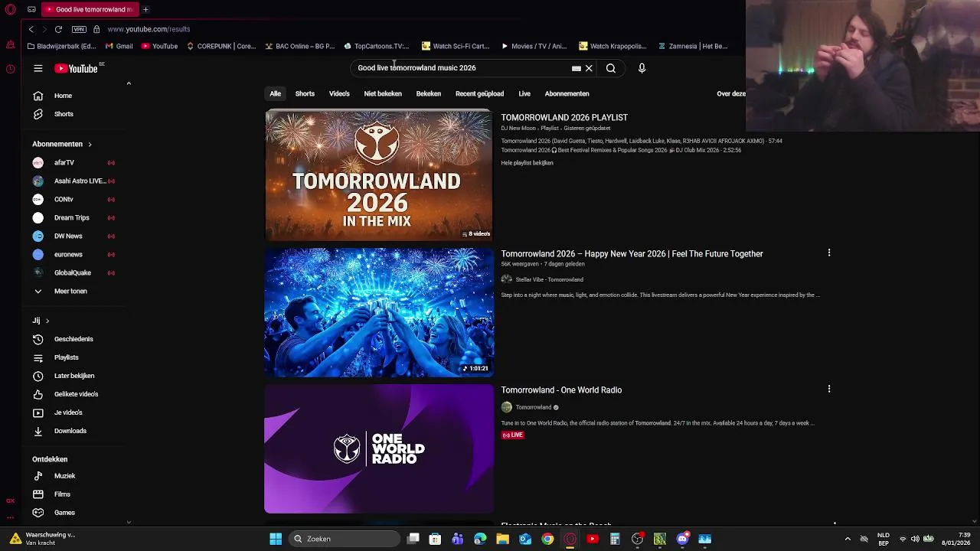Click Hele playlist bekijken link
980x551 pixels.
(527, 163)
